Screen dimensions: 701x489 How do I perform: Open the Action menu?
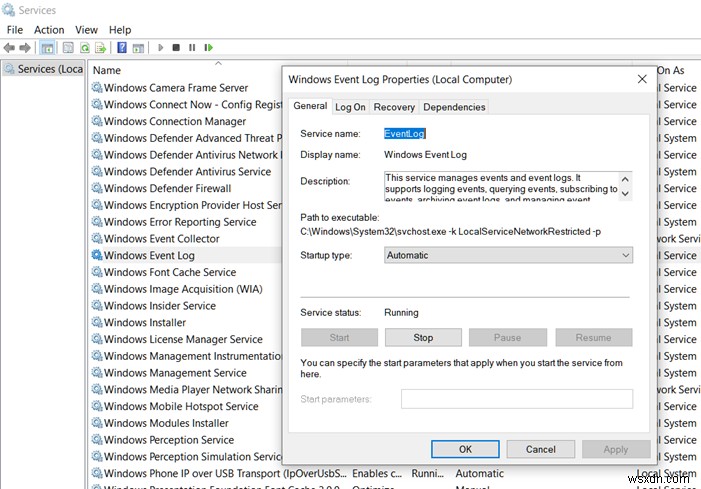coord(49,30)
